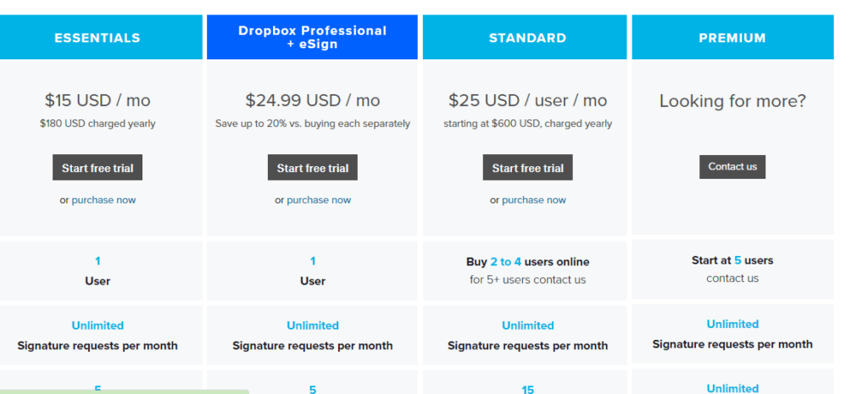868x394 pixels.
Task: Select the ESSENTIALS plan header
Action: tap(97, 37)
